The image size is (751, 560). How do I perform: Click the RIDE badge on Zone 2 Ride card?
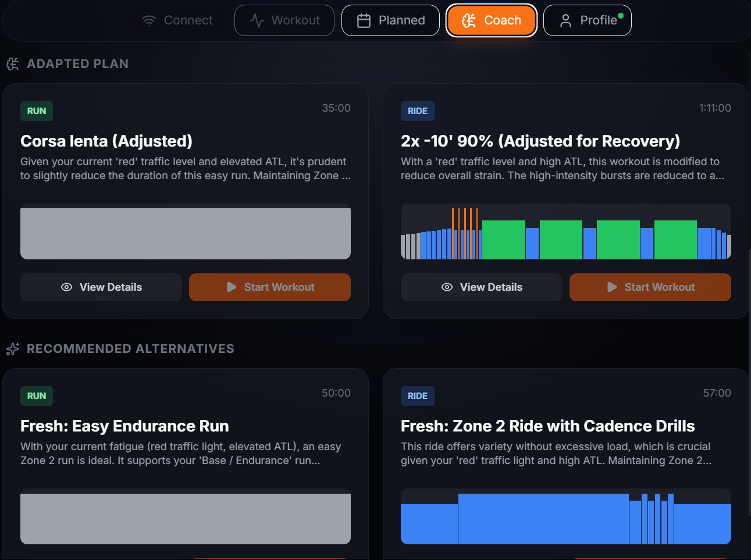417,396
